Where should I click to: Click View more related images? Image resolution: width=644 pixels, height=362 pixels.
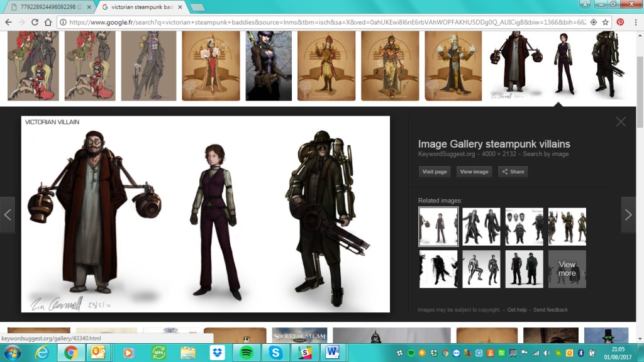point(567,269)
